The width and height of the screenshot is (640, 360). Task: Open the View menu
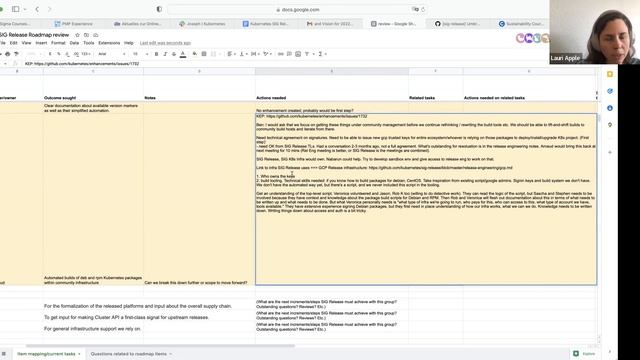26,43
